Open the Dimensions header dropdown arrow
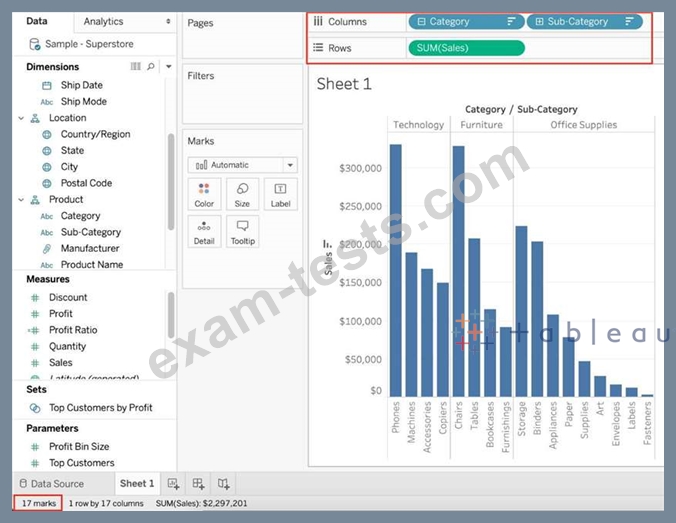The image size is (676, 523). tap(169, 66)
